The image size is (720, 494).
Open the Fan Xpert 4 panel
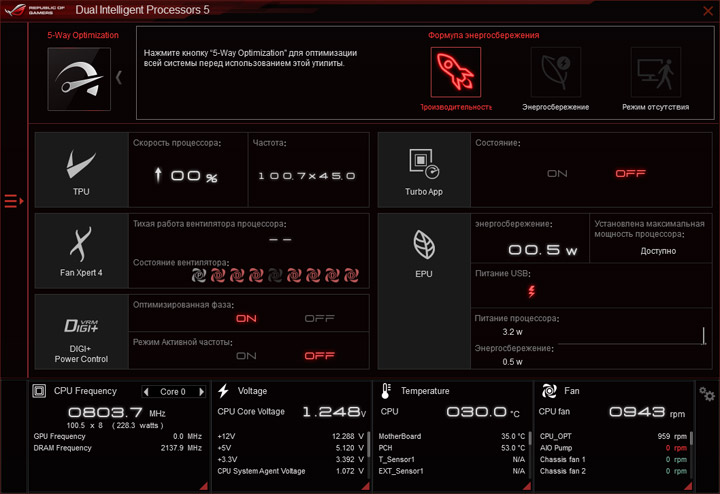pos(82,251)
